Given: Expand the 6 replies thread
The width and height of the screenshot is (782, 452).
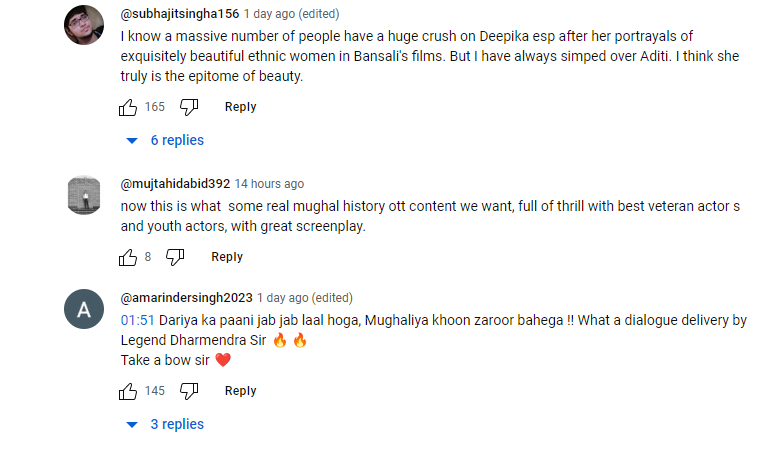Looking at the screenshot, I should pos(165,140).
